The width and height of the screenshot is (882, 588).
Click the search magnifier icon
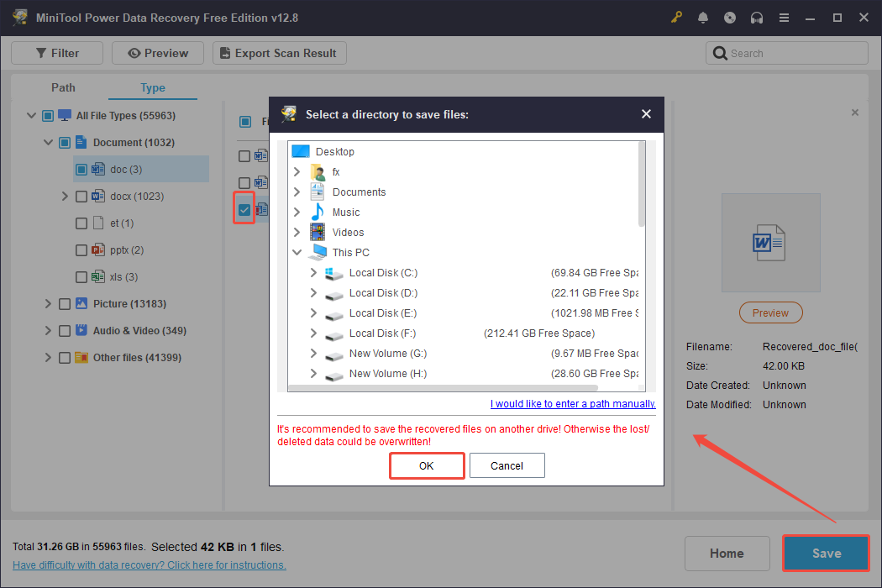point(719,54)
